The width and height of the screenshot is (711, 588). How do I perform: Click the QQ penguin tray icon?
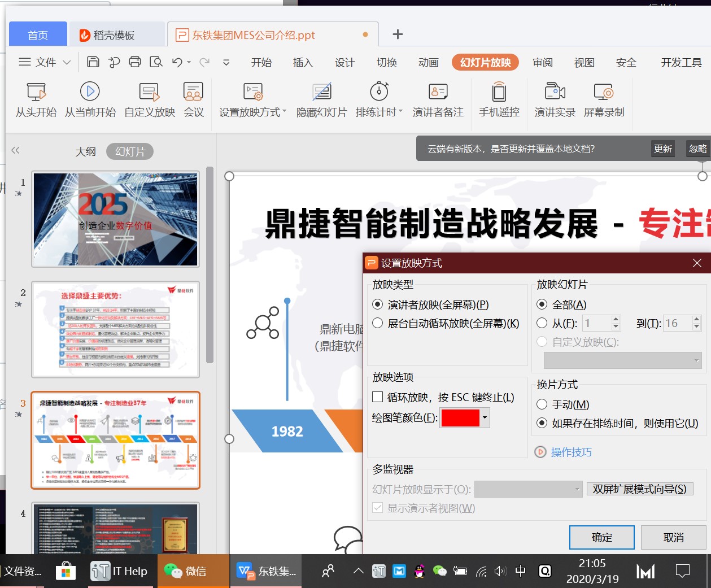419,571
